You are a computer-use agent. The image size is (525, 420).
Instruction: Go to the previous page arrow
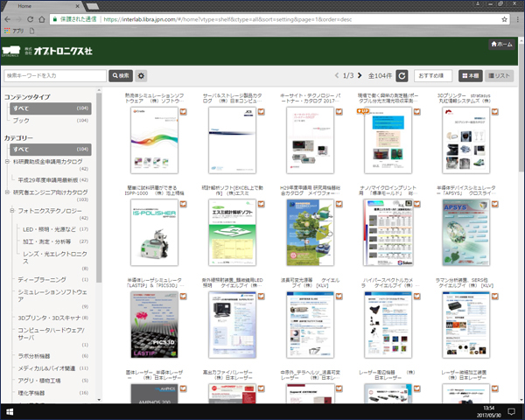point(337,75)
